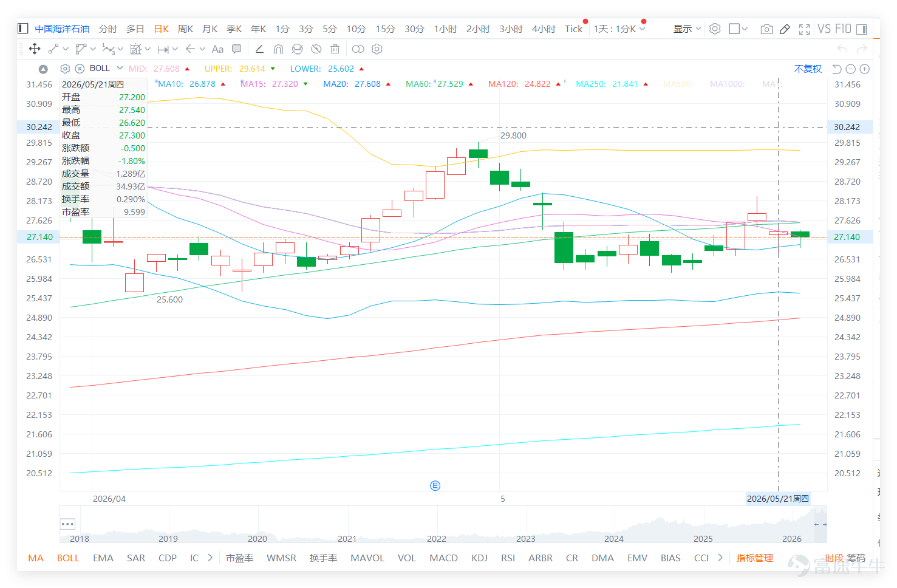Select the Fibonacci/measure grid tool
The height and width of the screenshot is (588, 897).
click(135, 49)
